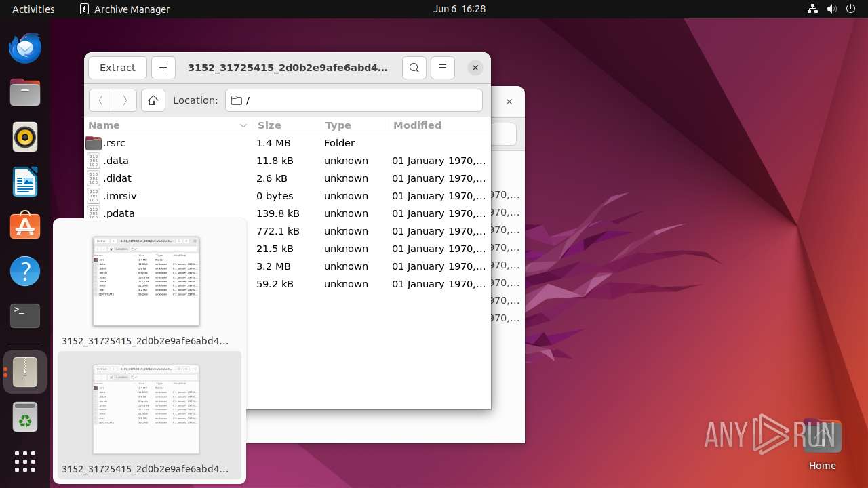The width and height of the screenshot is (868, 488).
Task: Select the lower window preview thumbnail
Action: 146,409
